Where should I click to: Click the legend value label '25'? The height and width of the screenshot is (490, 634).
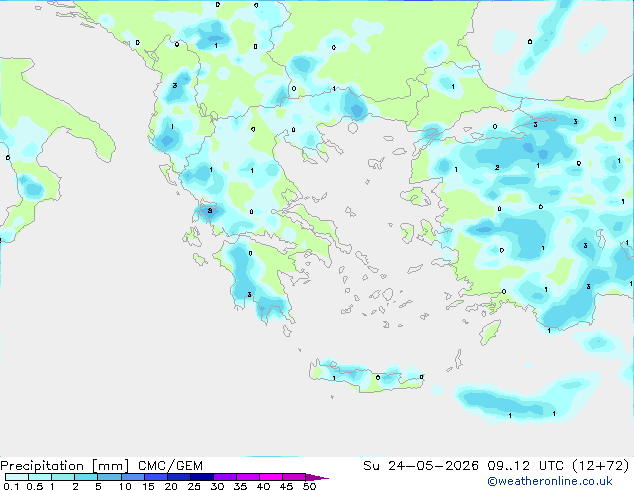(194, 486)
